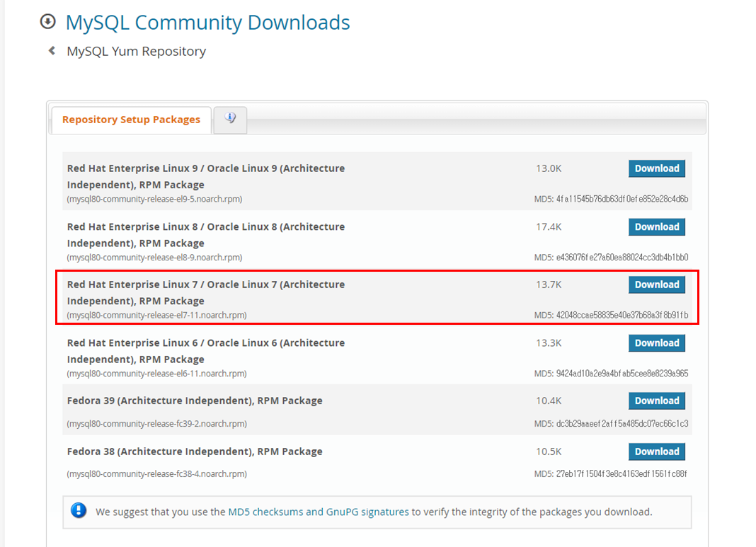Viewport: 756px width, 547px height.
Task: Click the MD5 hash starting with 27eb17f1
Action: [622, 473]
